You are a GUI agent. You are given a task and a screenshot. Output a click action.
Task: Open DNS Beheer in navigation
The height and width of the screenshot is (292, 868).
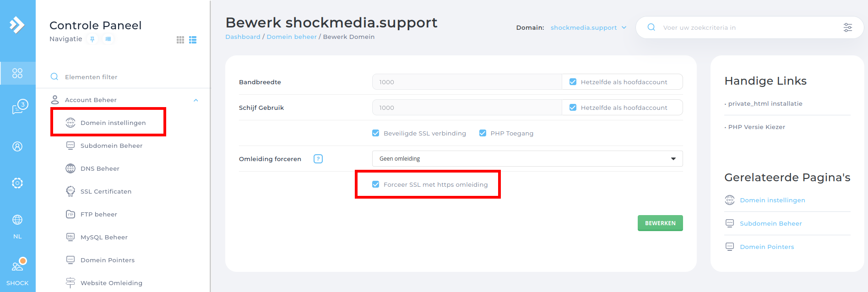pos(100,168)
